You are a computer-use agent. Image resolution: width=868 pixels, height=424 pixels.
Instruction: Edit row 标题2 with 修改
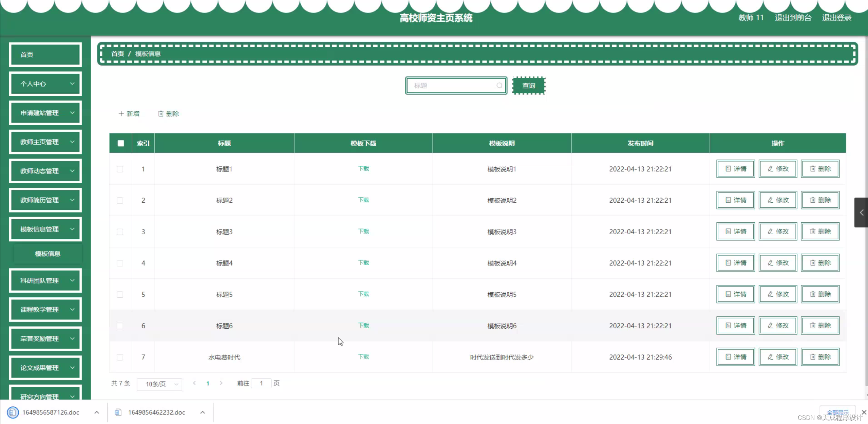(778, 200)
